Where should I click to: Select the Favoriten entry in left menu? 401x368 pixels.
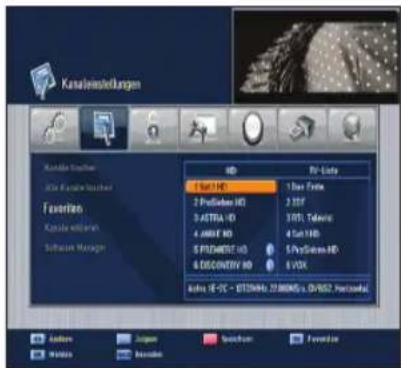coord(63,209)
